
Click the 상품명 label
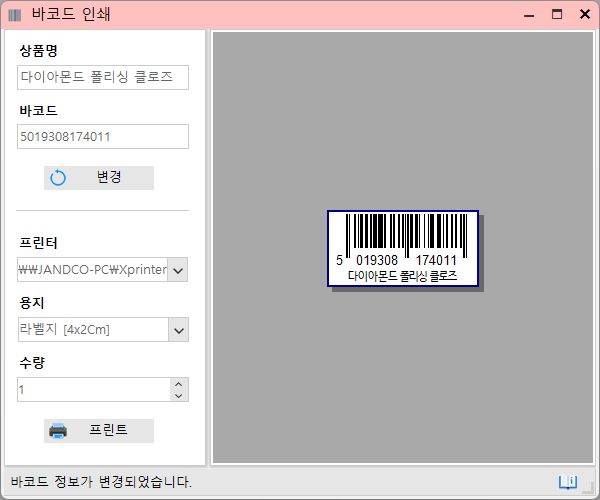click(x=38, y=50)
